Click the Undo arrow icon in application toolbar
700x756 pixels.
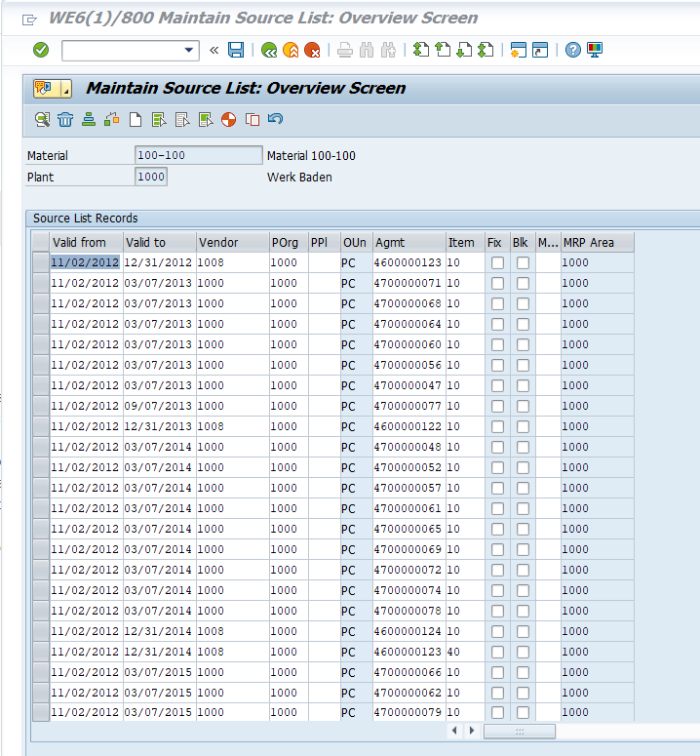pyautogui.click(x=275, y=119)
